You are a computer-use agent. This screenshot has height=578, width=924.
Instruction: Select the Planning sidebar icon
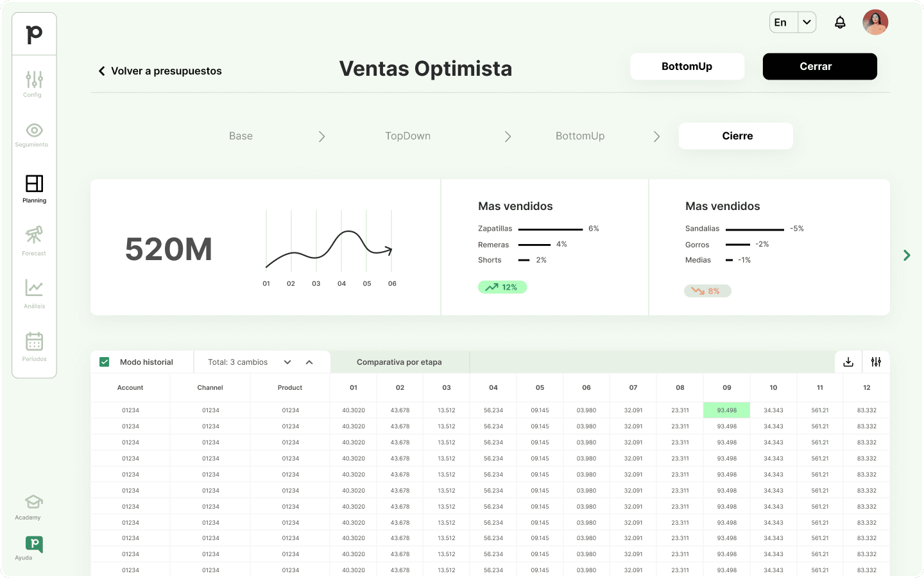pyautogui.click(x=34, y=184)
